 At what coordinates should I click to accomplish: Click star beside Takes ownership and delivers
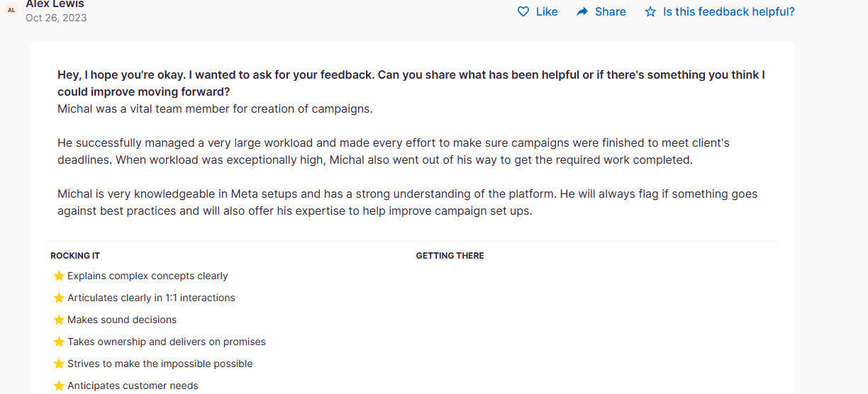(x=59, y=342)
